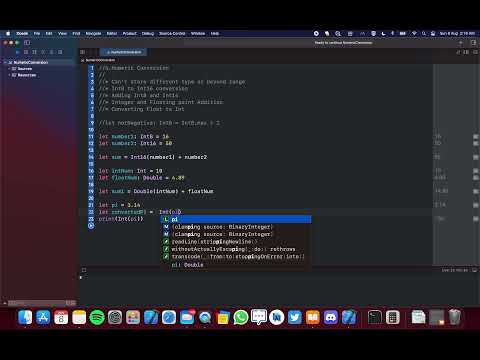
Task: Select the NumericConversion editor tab
Action: point(124,52)
